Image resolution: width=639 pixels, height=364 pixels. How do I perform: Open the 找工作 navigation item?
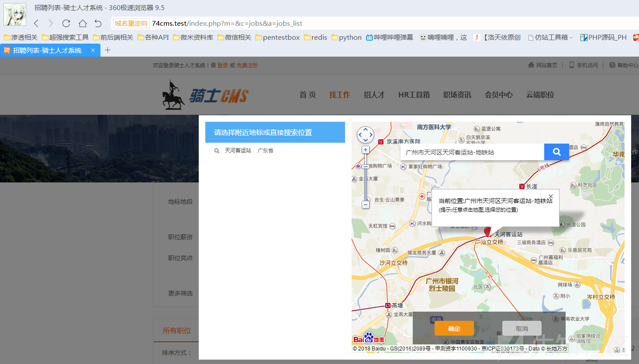click(340, 95)
